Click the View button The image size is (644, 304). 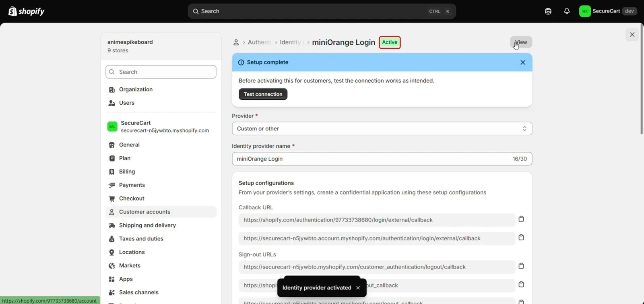[521, 42]
